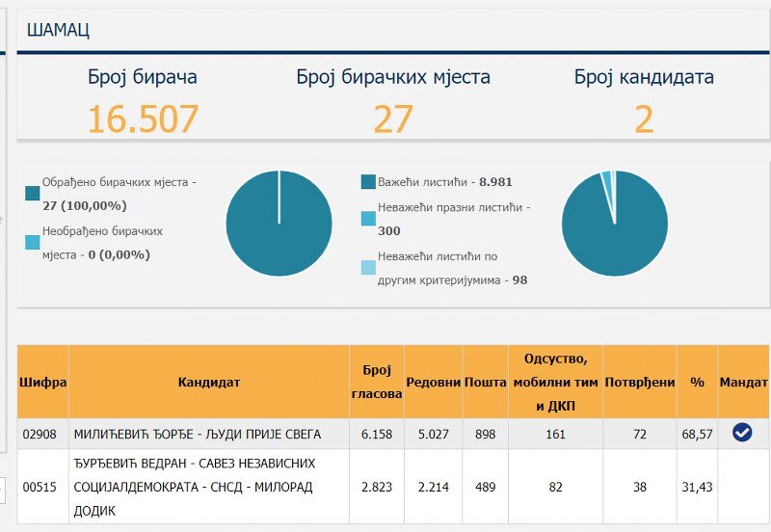The width and height of the screenshot is (771, 532).
Task: Click the Број гласова column header
Action: click(x=377, y=383)
